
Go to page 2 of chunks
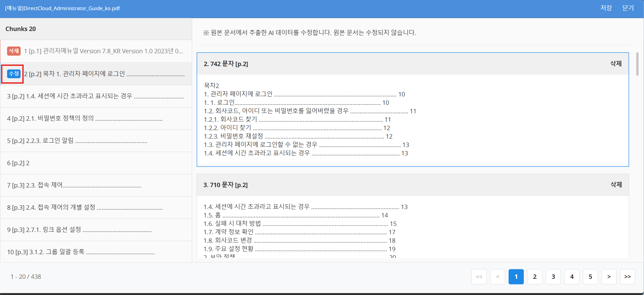tap(535, 277)
